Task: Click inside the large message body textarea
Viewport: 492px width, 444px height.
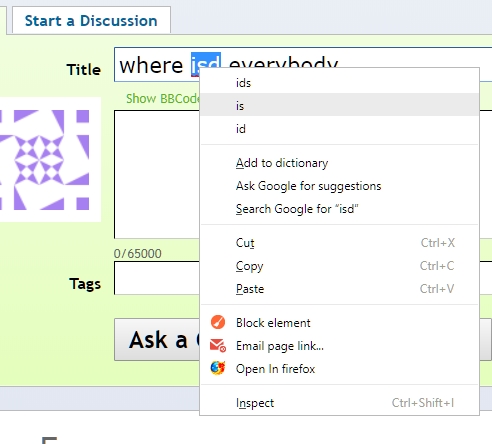Action: (157, 174)
